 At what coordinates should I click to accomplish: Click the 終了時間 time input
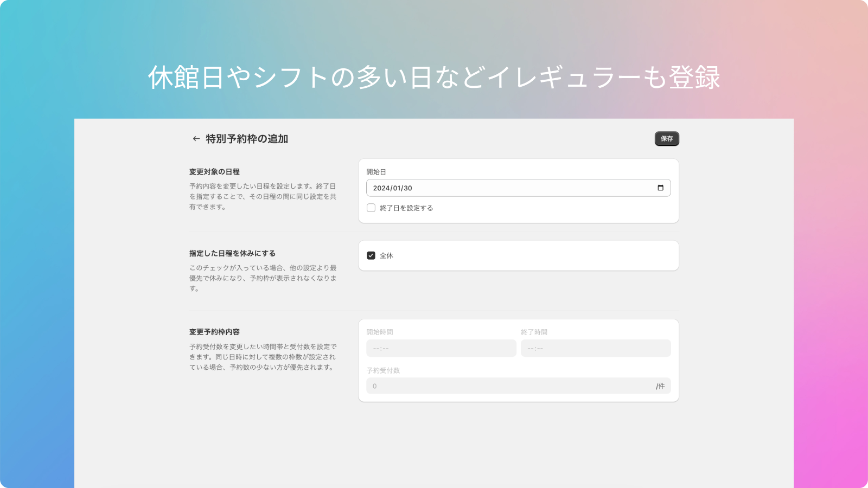[x=596, y=348]
